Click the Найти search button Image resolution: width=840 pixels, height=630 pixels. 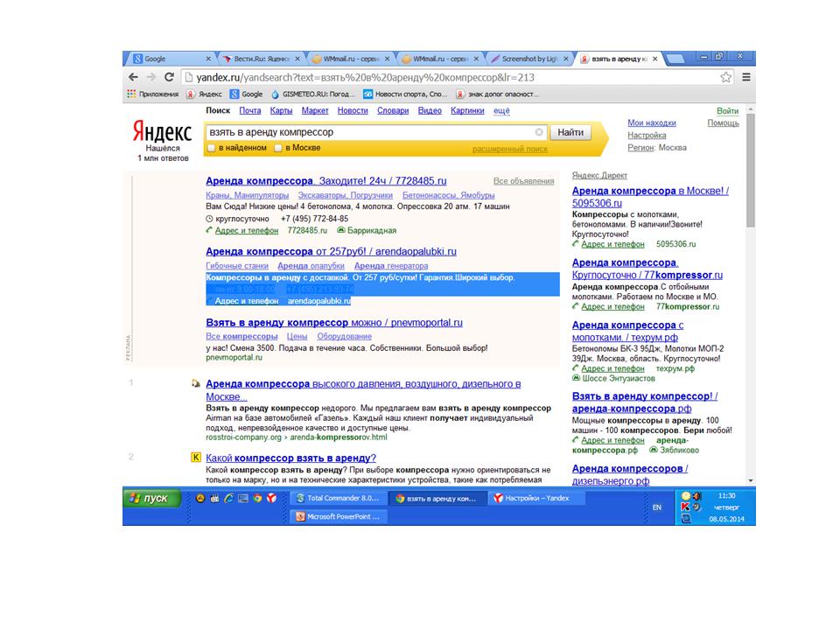(x=570, y=132)
